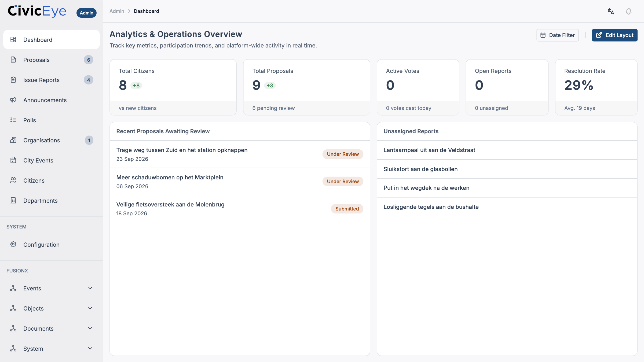
Task: Click the Total Citizens stat card
Action: tap(173, 87)
